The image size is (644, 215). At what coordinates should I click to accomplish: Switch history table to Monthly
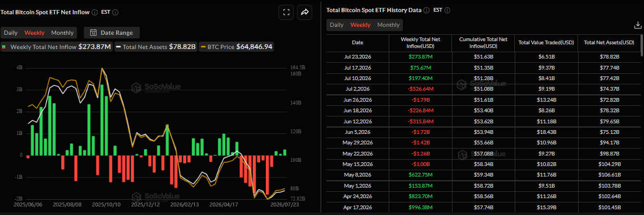click(x=388, y=25)
